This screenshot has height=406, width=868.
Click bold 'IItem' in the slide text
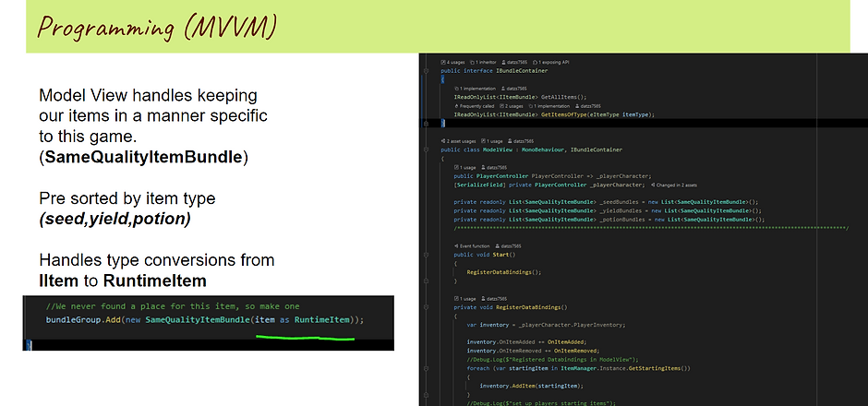point(59,281)
